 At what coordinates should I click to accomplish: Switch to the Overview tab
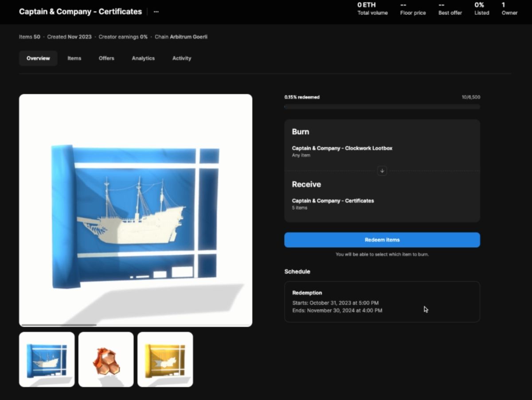pos(38,58)
